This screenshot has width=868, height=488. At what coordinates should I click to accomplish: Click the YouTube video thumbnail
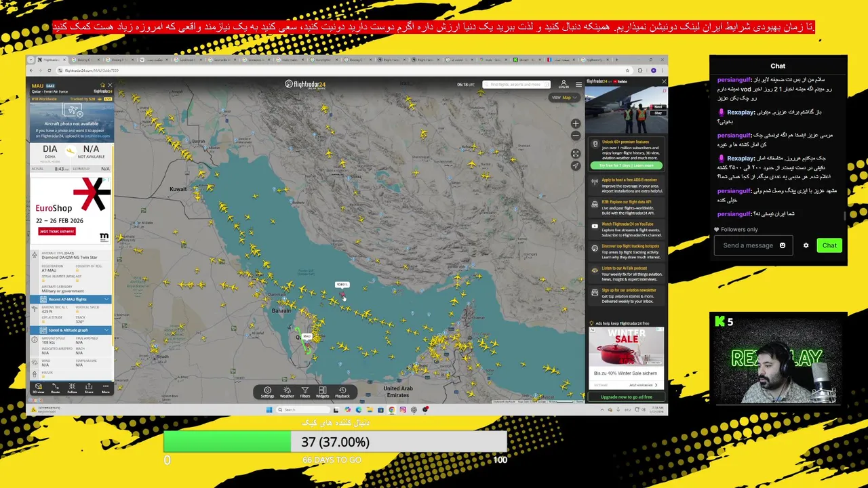tap(627, 110)
